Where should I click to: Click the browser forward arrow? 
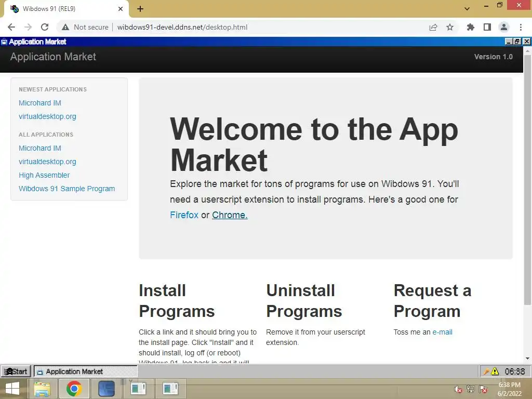[28, 27]
